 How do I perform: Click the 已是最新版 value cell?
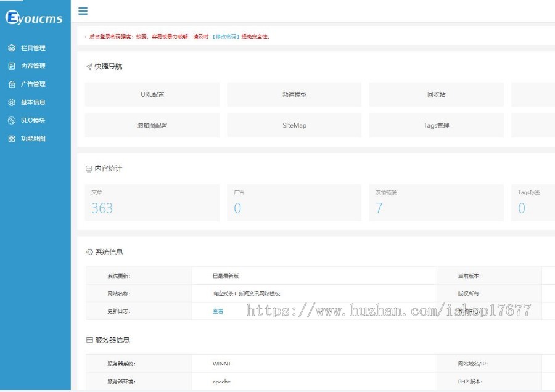(314, 276)
